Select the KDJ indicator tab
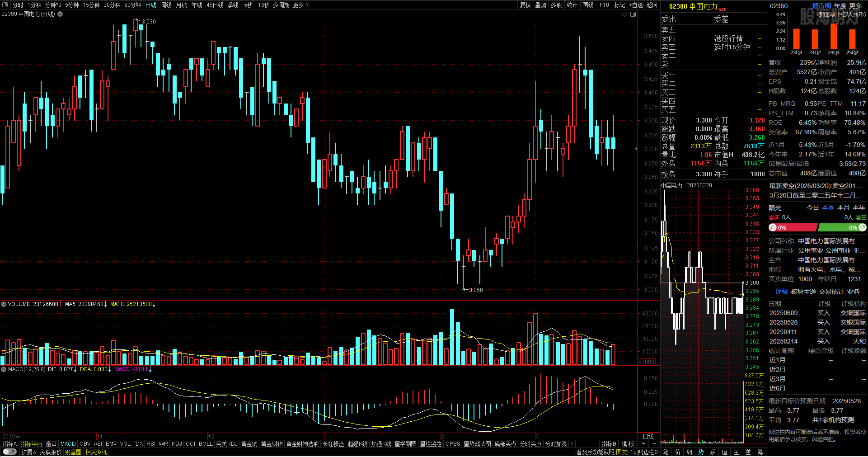Image resolution: width=868 pixels, height=457 pixels. pyautogui.click(x=177, y=444)
